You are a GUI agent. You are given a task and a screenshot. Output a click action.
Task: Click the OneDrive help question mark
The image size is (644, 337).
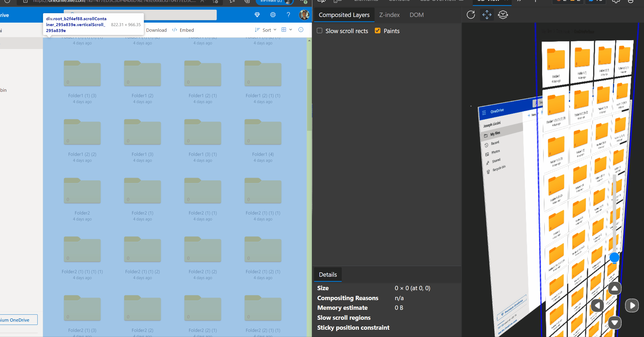[288, 15]
